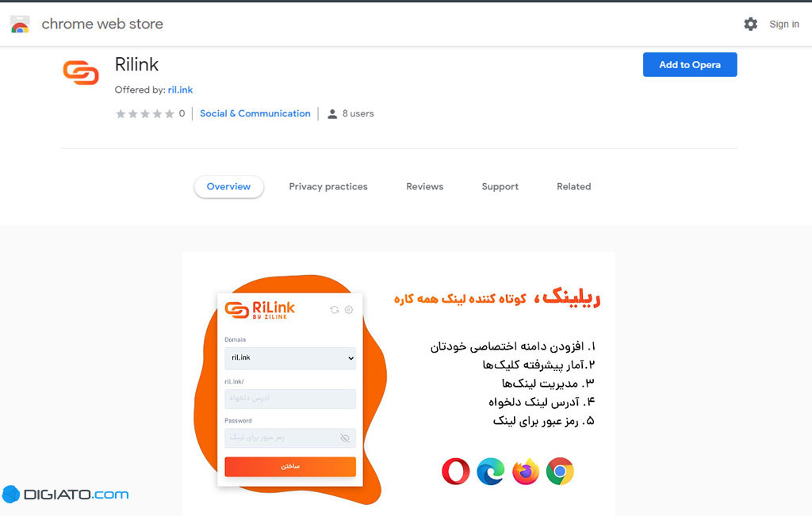Open the Social & Communication category link
812x516 pixels.
255,113
